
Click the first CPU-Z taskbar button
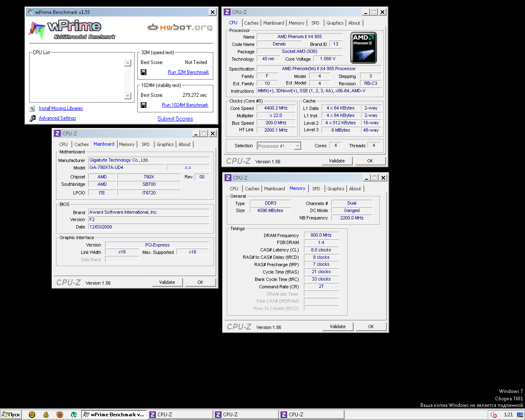coord(180,415)
